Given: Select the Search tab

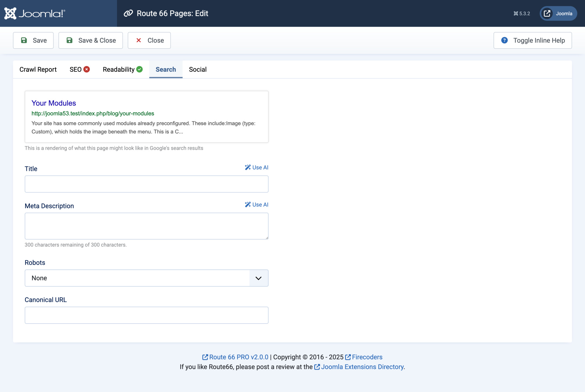Looking at the screenshot, I should click(166, 69).
